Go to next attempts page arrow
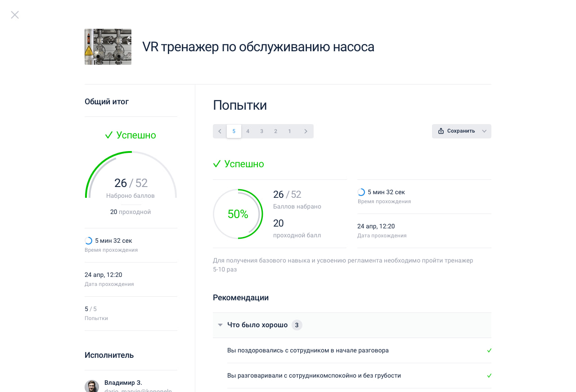 (x=306, y=131)
